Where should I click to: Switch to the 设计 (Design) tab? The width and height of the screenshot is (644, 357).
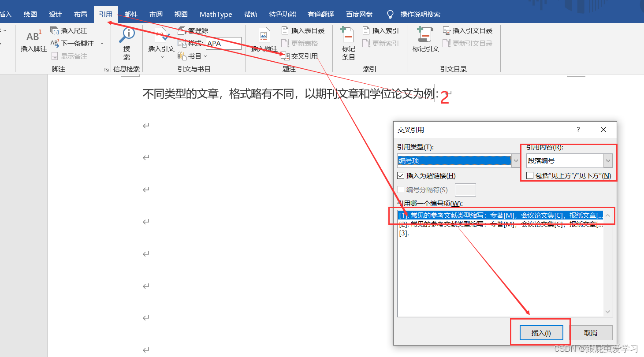pos(56,15)
